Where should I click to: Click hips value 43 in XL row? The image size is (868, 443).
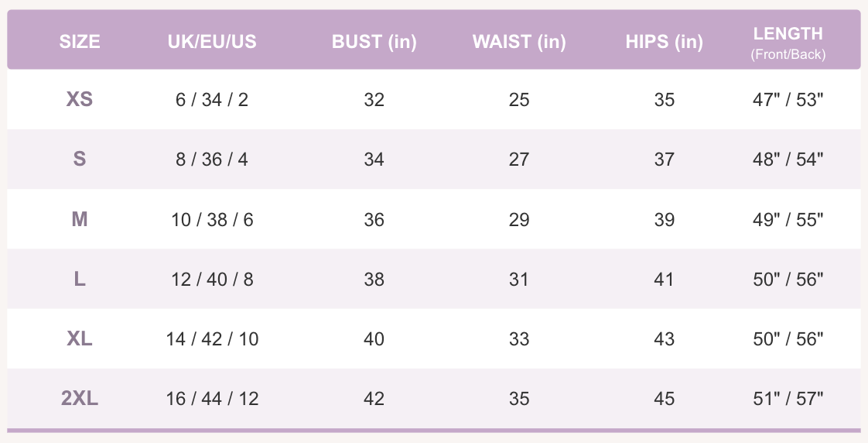664,339
